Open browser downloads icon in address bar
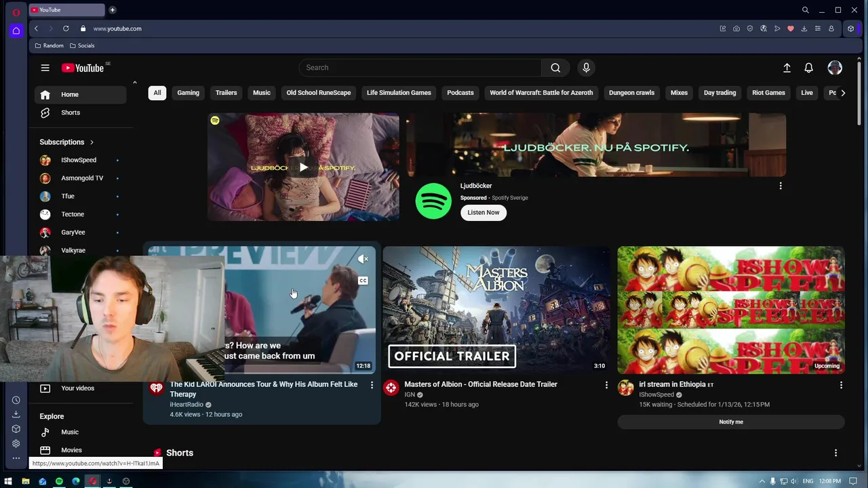Image resolution: width=868 pixels, height=488 pixels. tap(804, 28)
